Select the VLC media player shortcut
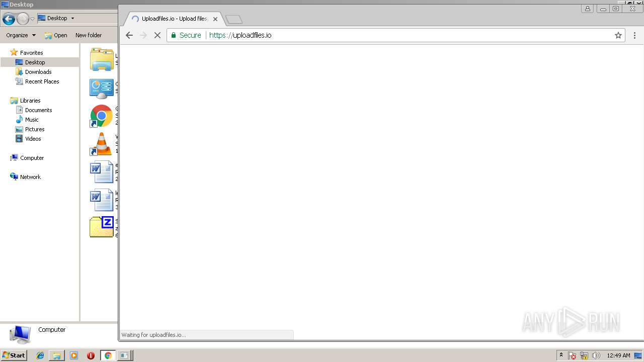644x362 pixels. 102,144
